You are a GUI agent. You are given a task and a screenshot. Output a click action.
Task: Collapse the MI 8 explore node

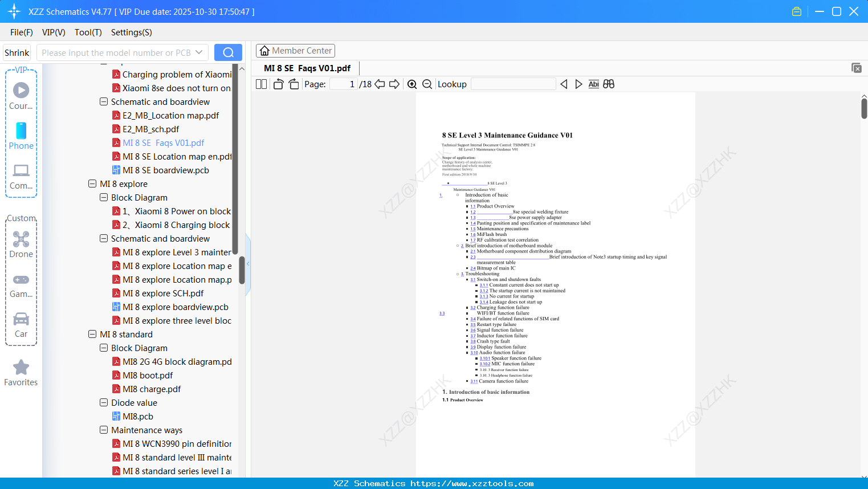tap(92, 184)
